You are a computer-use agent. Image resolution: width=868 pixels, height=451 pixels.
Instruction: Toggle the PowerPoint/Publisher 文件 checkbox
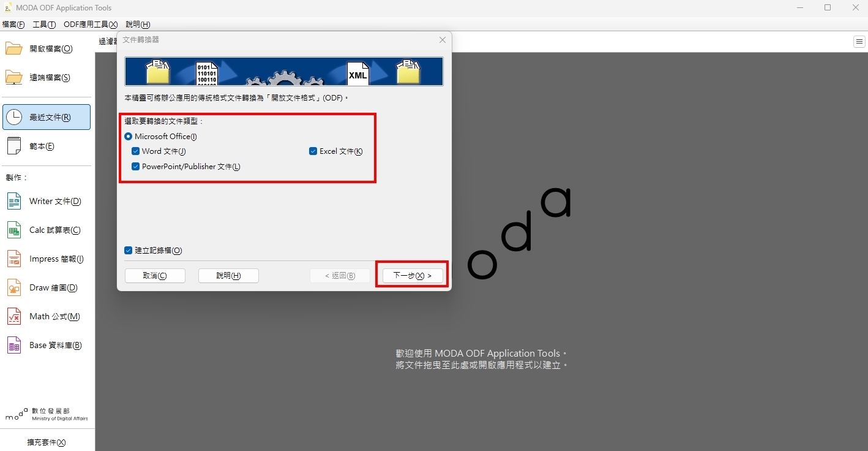coord(136,167)
